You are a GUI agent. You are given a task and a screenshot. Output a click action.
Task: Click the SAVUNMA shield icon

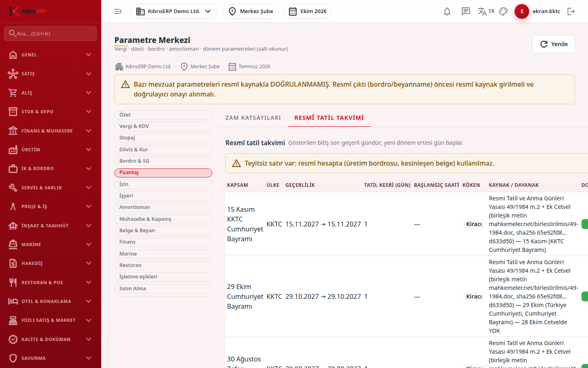pyautogui.click(x=13, y=358)
